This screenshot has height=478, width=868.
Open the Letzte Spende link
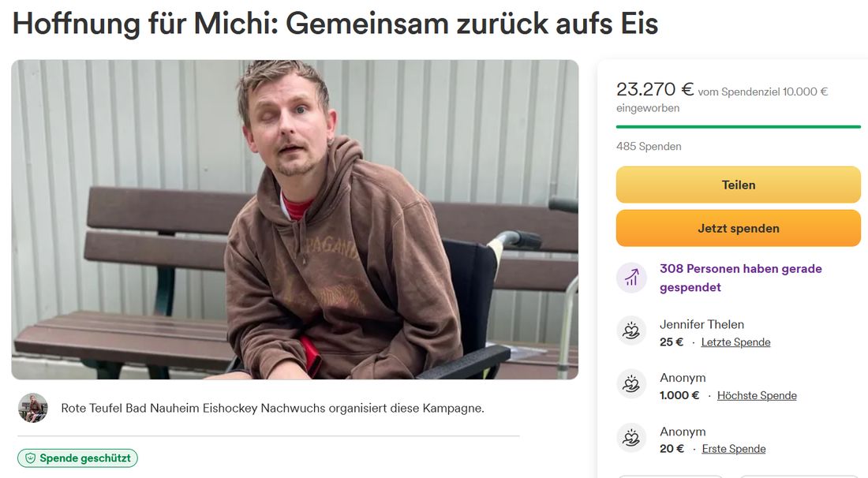point(735,342)
